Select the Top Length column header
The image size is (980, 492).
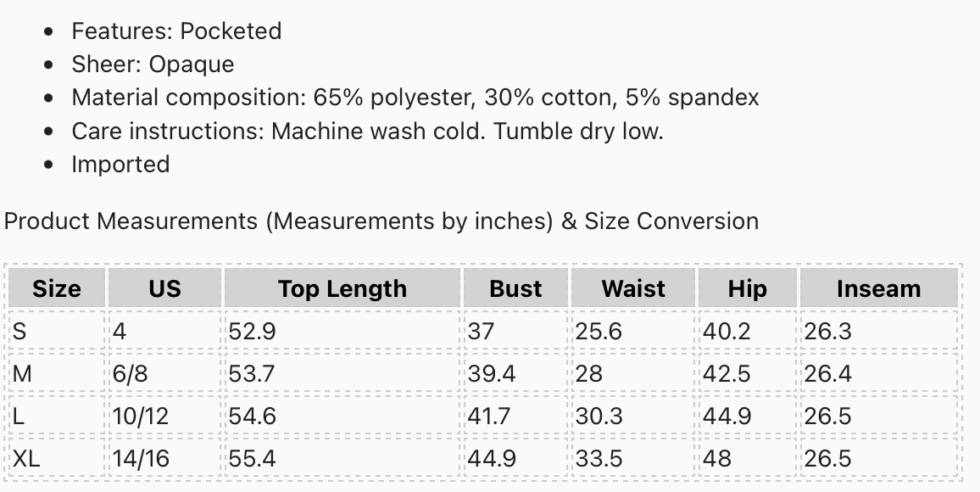click(x=342, y=288)
